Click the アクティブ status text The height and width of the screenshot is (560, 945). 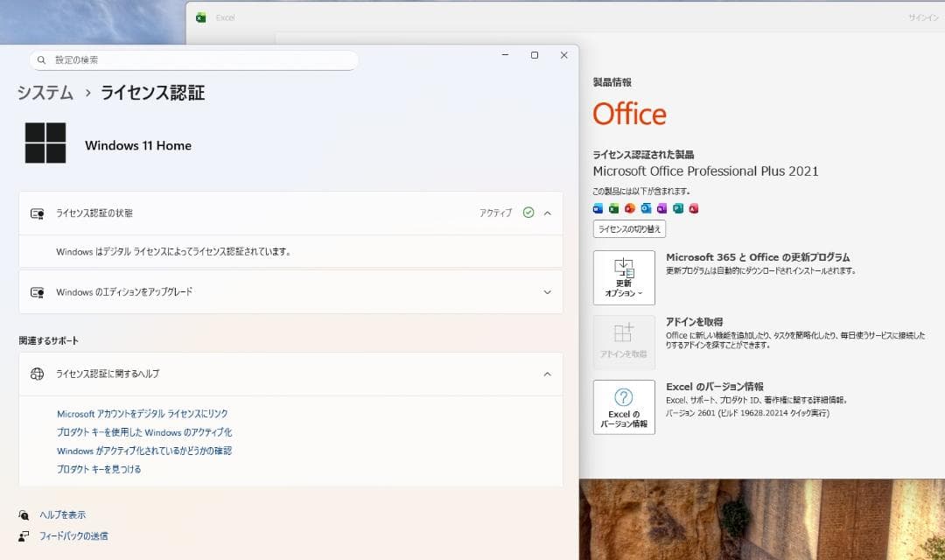click(495, 213)
